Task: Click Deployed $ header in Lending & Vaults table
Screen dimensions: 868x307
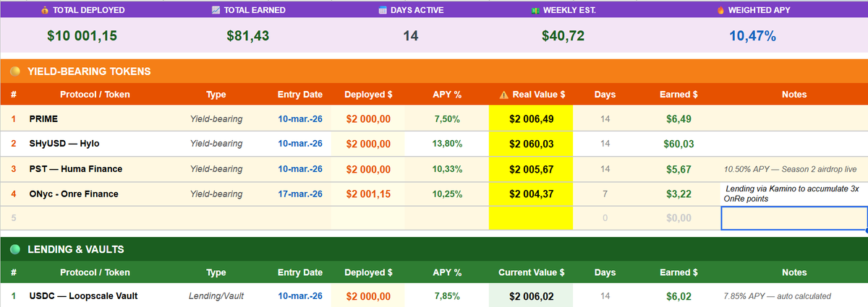Action: click(369, 273)
